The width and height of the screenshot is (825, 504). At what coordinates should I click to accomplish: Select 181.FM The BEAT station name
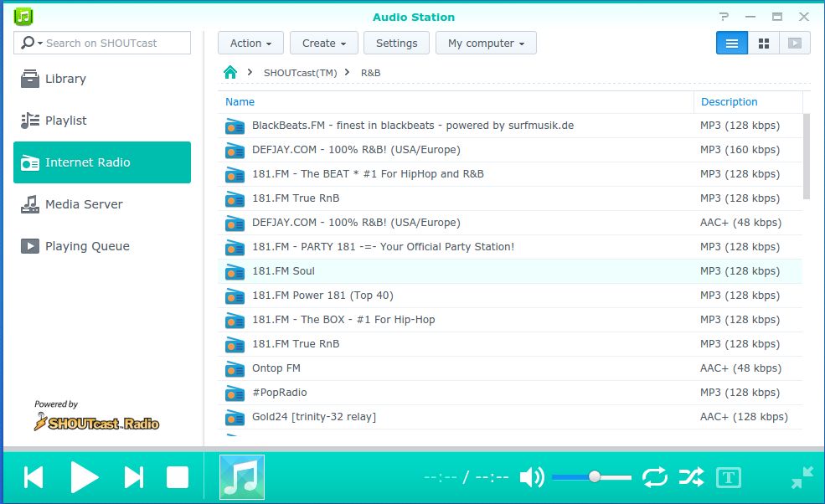368,174
